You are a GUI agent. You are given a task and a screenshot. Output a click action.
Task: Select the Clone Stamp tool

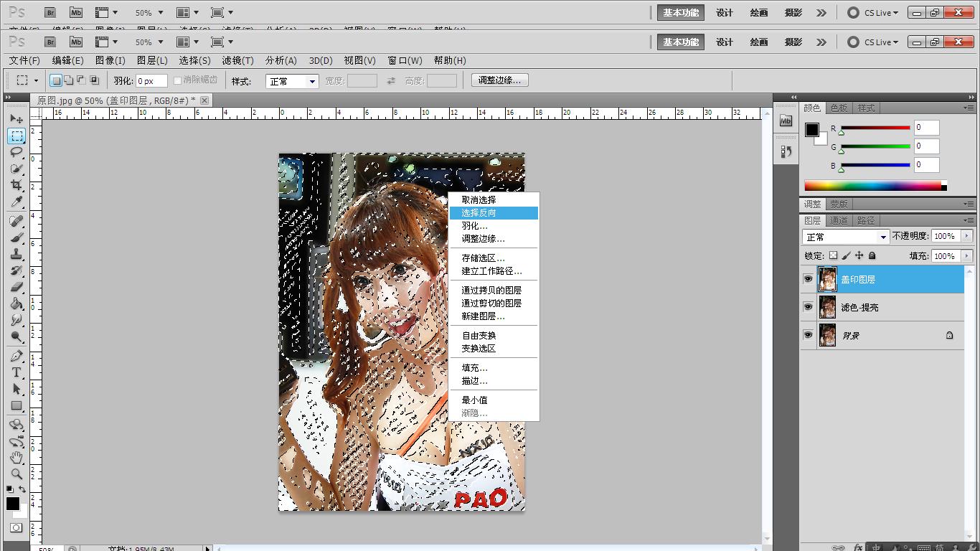click(x=16, y=254)
